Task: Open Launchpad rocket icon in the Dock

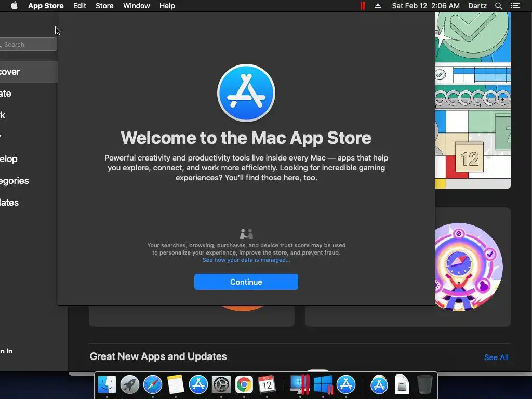Action: [x=129, y=385]
